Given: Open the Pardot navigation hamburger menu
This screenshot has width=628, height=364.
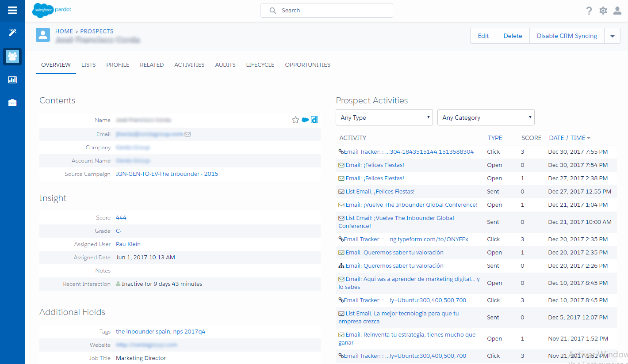Looking at the screenshot, I should click(x=12, y=11).
